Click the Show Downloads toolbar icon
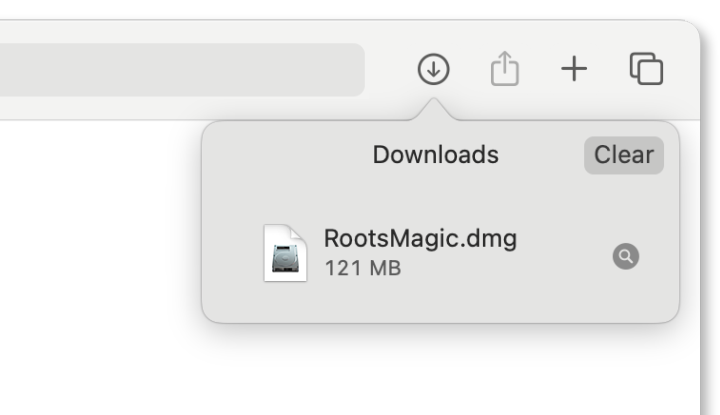This screenshot has height=415, width=720. (432, 69)
